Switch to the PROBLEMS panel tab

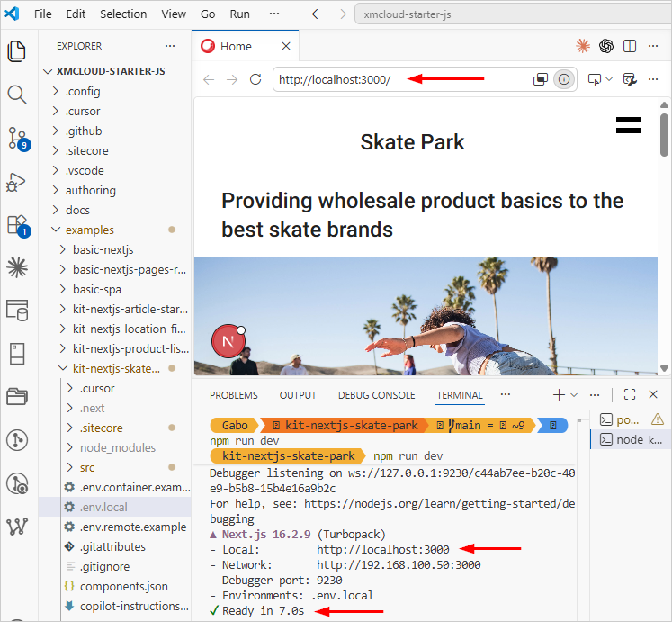tap(234, 395)
